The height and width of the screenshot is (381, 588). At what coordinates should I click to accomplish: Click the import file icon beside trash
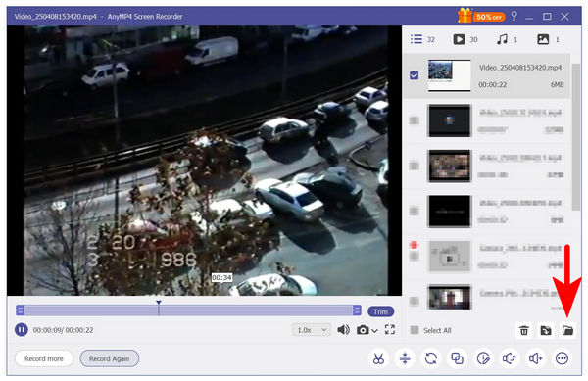(546, 330)
